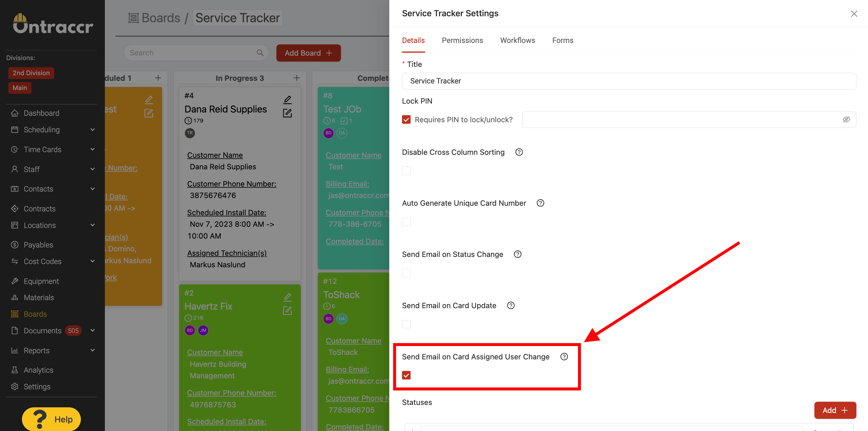Expand the Contacts chevron
The image size is (868, 431).
(x=92, y=189)
